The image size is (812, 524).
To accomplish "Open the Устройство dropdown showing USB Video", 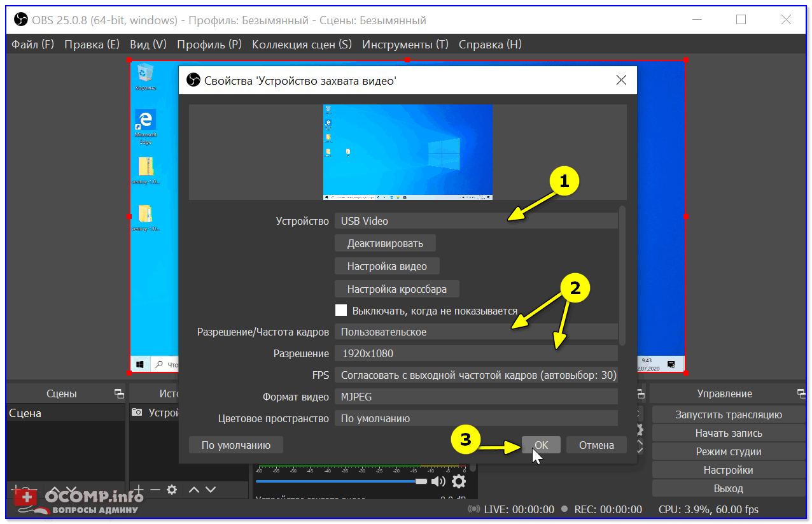I will click(475, 221).
